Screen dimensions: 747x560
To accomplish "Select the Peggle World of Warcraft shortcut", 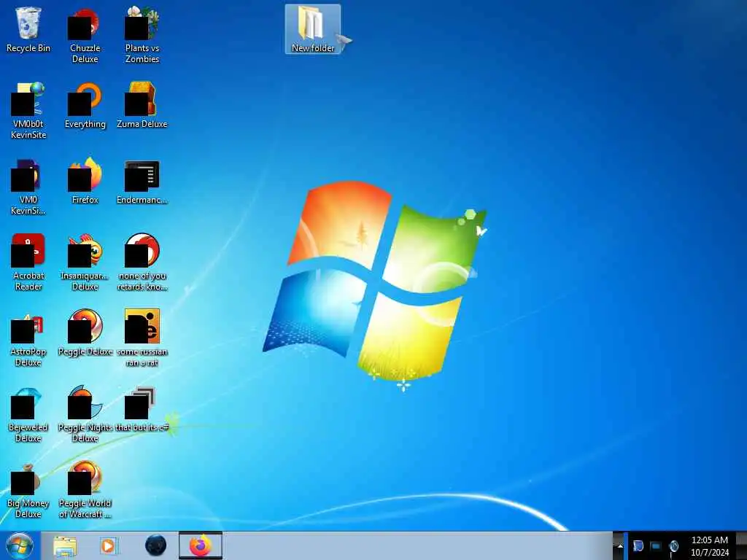I will coord(85,490).
